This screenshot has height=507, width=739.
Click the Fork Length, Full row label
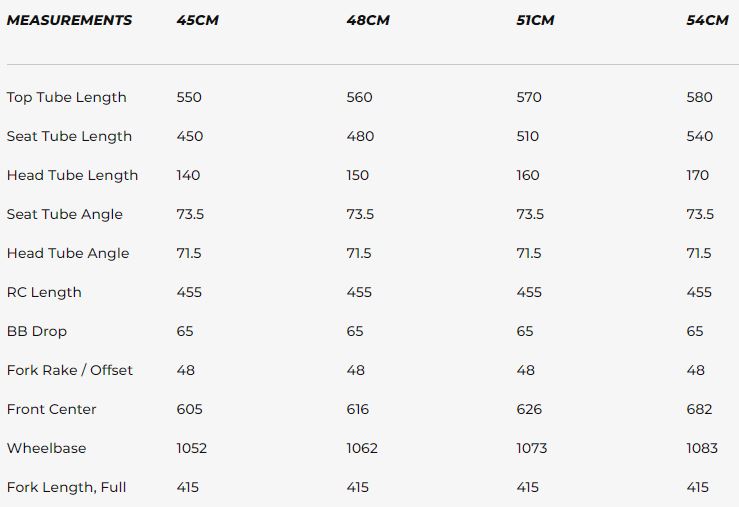[x=67, y=487]
